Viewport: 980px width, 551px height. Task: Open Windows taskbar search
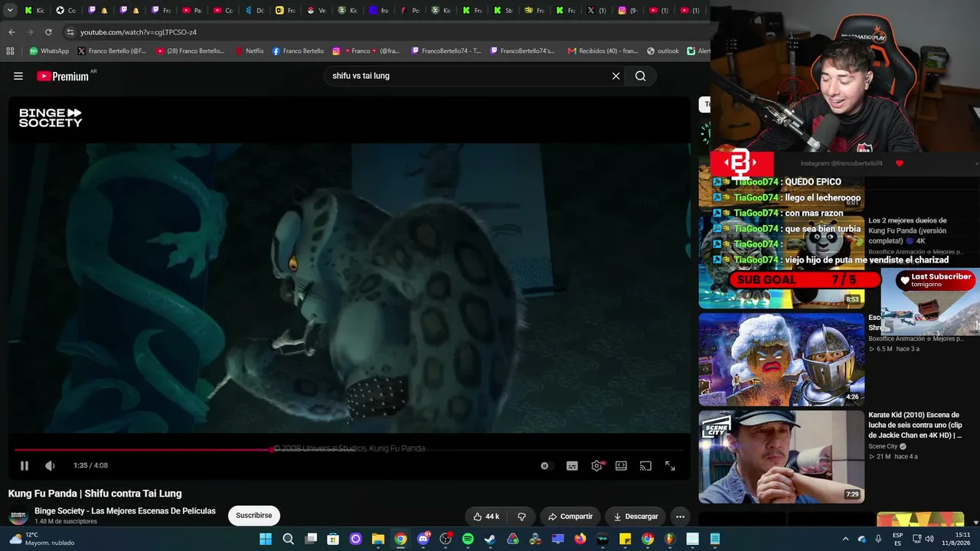pos(288,540)
